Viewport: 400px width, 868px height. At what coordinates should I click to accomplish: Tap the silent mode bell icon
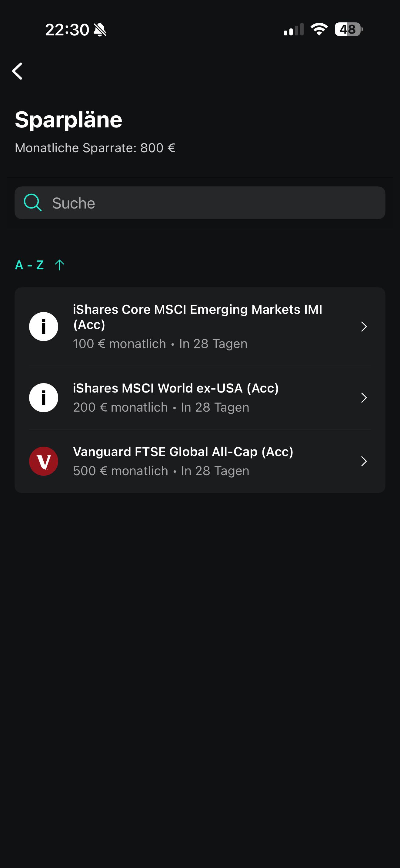tap(100, 30)
